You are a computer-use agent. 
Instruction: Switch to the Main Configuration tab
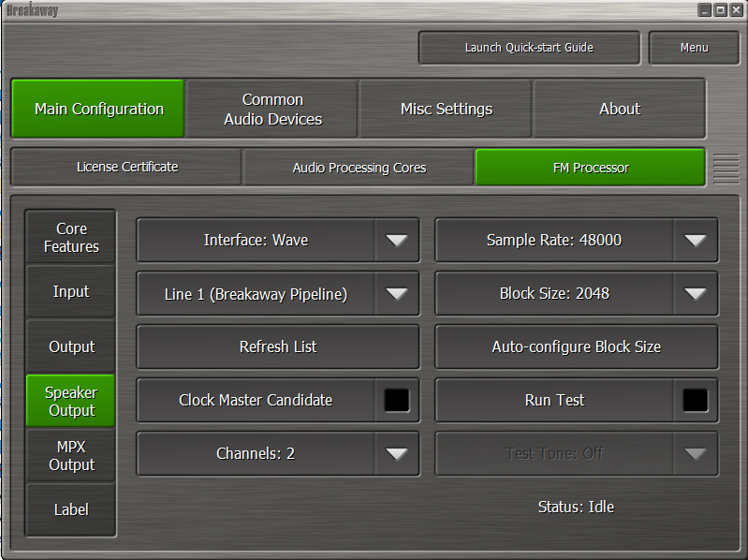point(98,109)
